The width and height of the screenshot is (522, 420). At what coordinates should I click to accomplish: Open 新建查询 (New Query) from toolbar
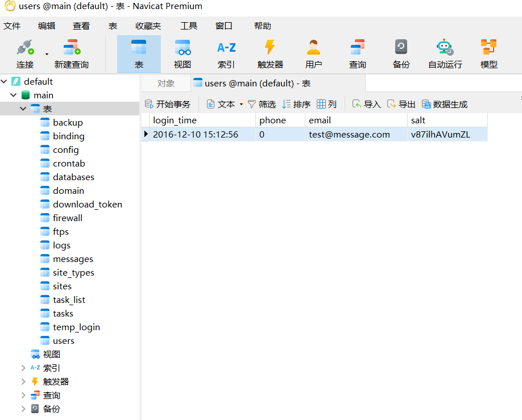pos(71,48)
